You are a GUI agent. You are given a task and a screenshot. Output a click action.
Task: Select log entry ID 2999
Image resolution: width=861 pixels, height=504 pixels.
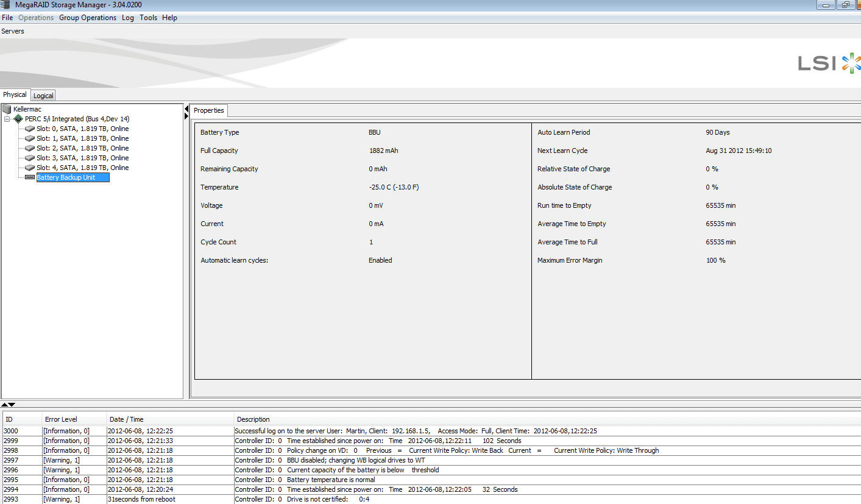pos(431,441)
